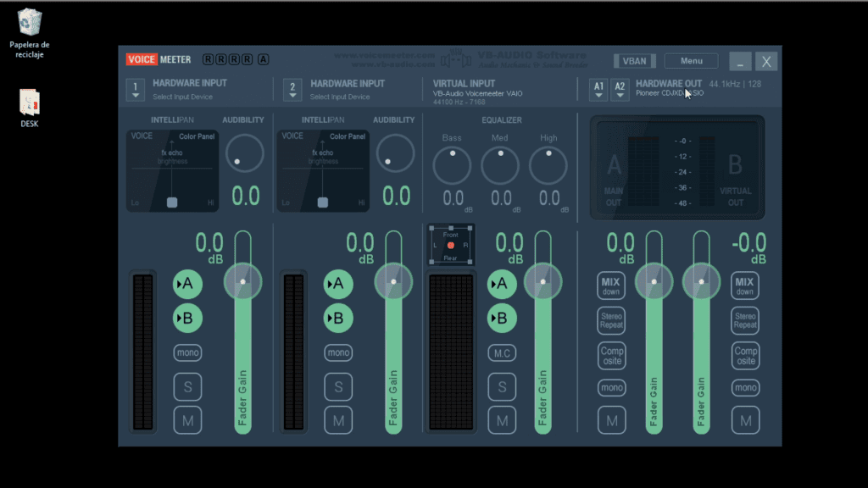Select the DESK file icon on desktop
The height and width of the screenshot is (488, 868).
click(x=30, y=108)
